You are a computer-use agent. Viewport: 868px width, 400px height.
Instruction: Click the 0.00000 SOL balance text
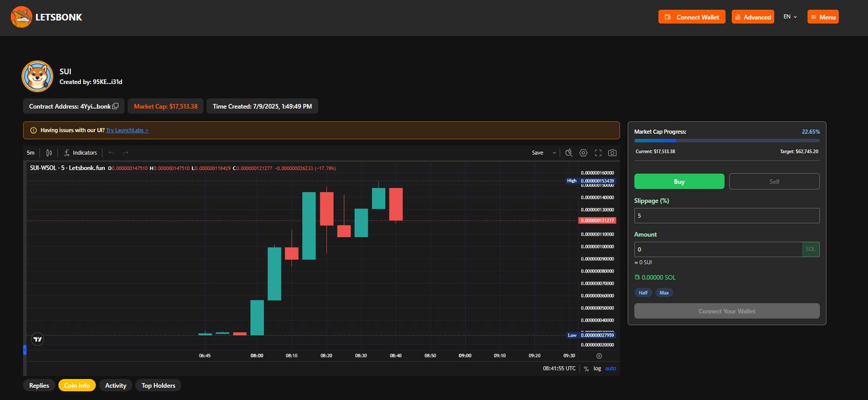(x=658, y=277)
